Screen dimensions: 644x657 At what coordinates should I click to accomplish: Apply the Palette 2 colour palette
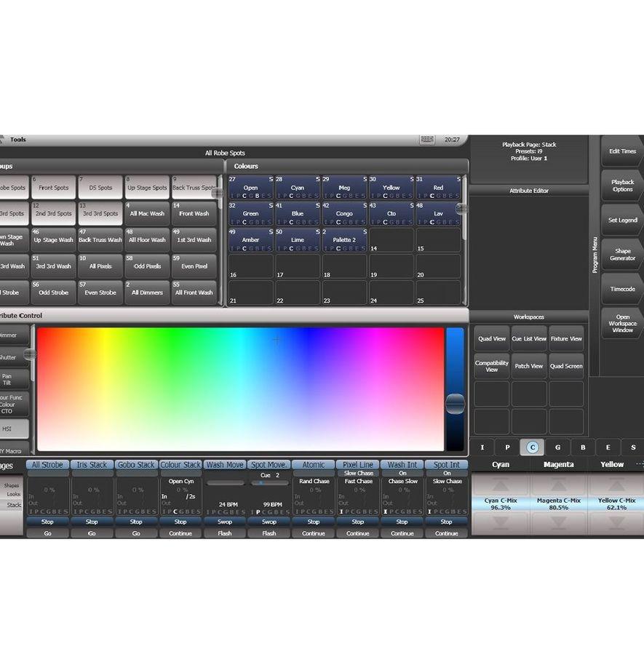point(344,239)
